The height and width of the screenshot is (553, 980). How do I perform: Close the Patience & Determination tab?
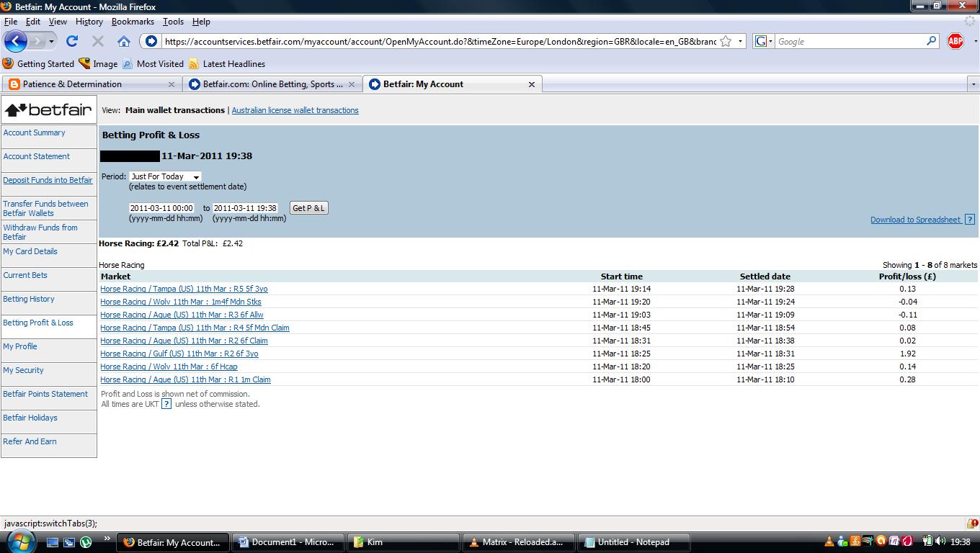[171, 84]
